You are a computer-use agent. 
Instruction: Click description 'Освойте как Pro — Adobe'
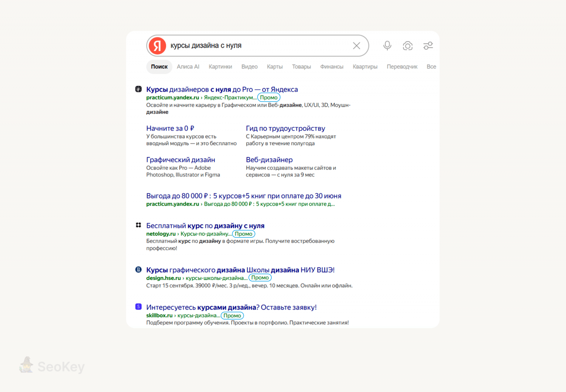click(179, 168)
